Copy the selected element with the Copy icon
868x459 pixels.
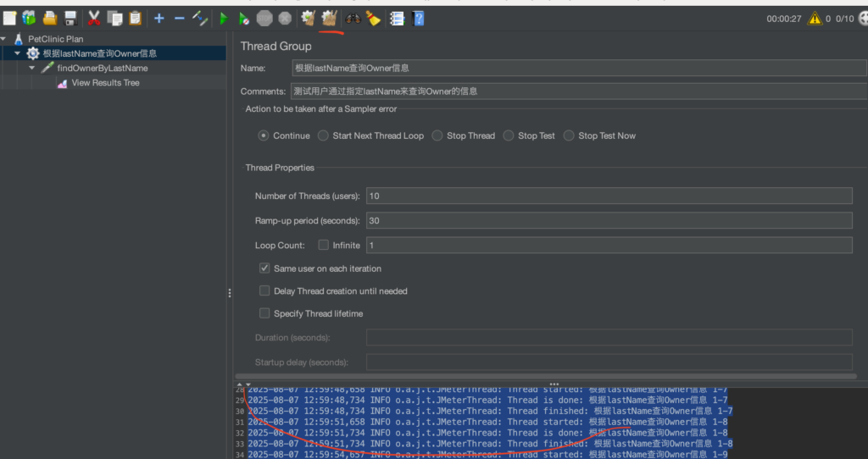pos(114,19)
